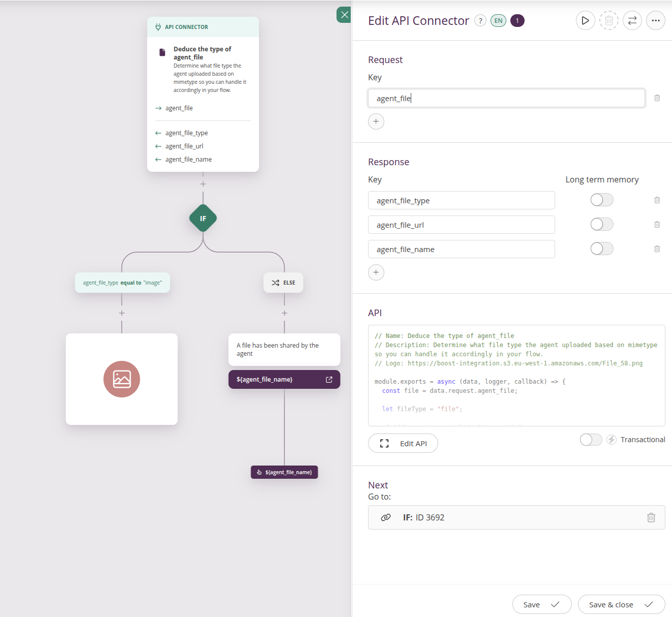The width and height of the screenshot is (672, 617).
Task: Click the bottom ${agent_file_name} trigger node
Action: (284, 472)
